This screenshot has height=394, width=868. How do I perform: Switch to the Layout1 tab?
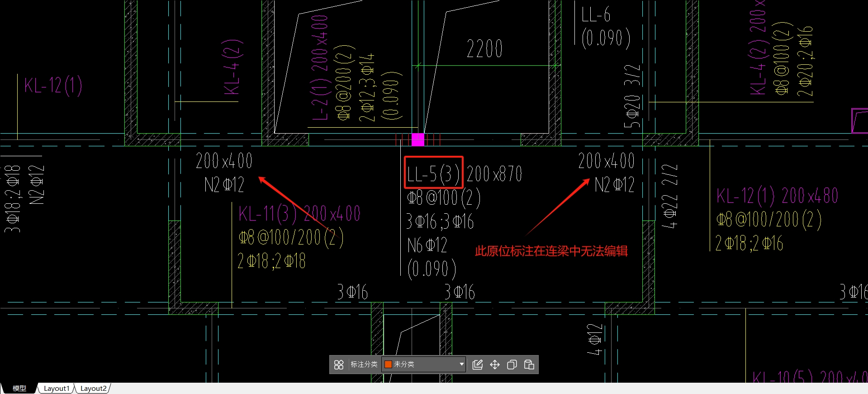(x=57, y=388)
